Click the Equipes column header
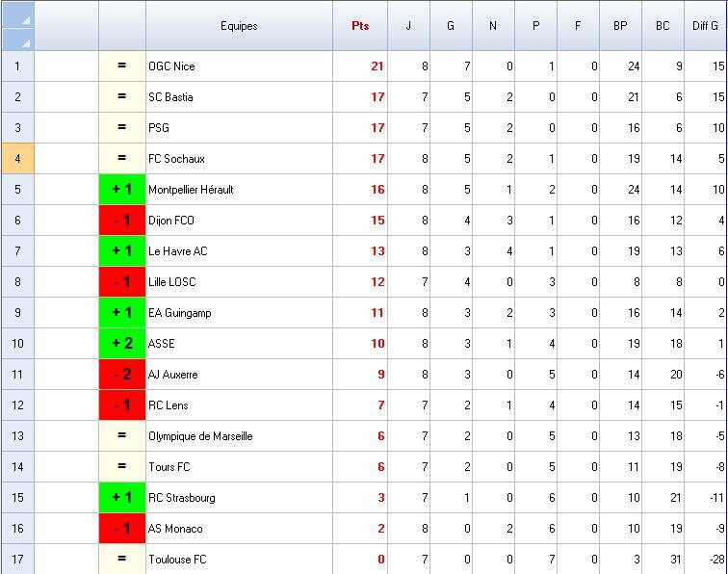Viewport: 728px width, 574px height. point(239,26)
